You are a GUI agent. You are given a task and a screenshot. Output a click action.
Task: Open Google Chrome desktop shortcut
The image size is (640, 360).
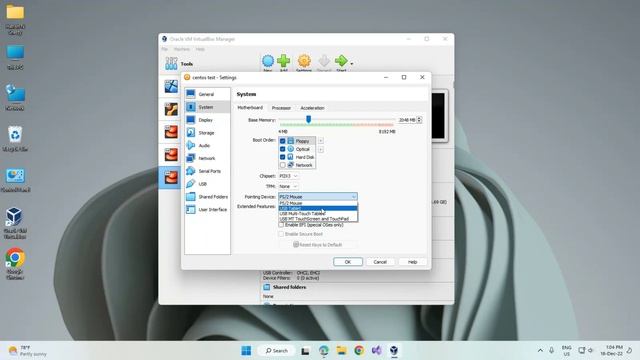[15, 263]
